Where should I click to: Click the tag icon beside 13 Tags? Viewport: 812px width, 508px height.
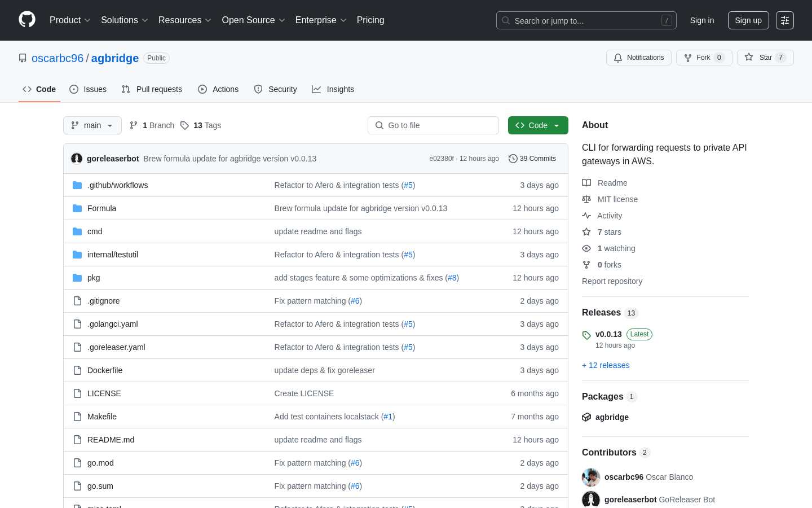184,125
